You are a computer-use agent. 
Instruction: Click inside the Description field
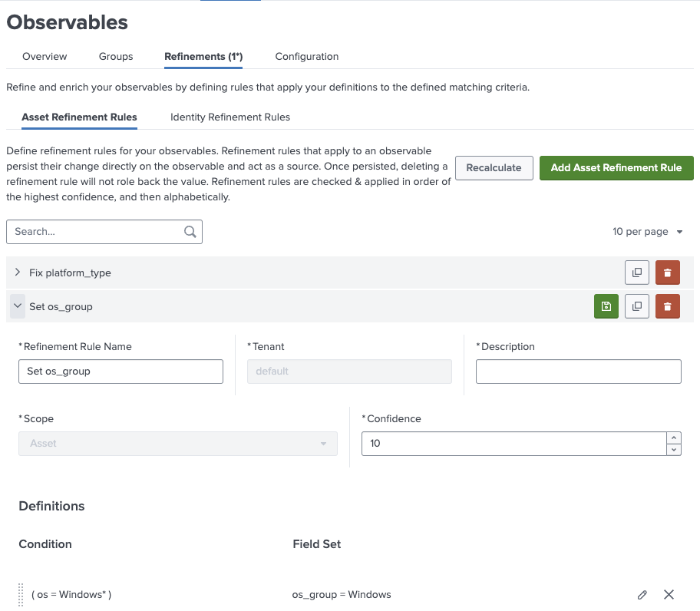pos(579,371)
